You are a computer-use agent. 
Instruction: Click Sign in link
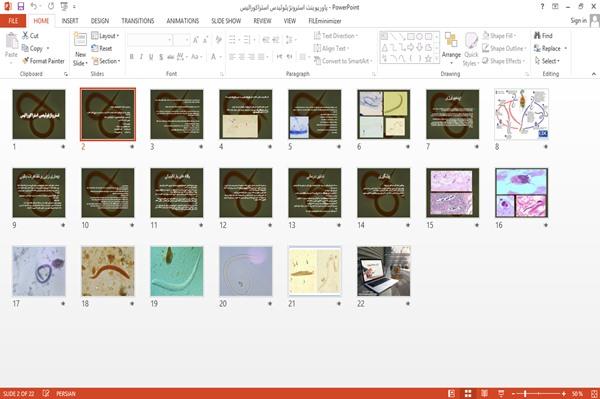pyautogui.click(x=578, y=21)
